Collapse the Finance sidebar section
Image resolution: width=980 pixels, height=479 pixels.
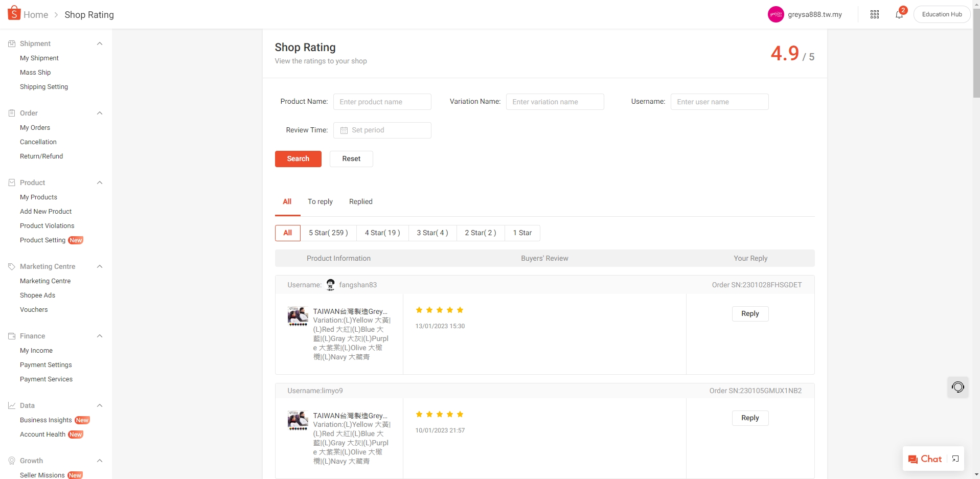pyautogui.click(x=100, y=336)
